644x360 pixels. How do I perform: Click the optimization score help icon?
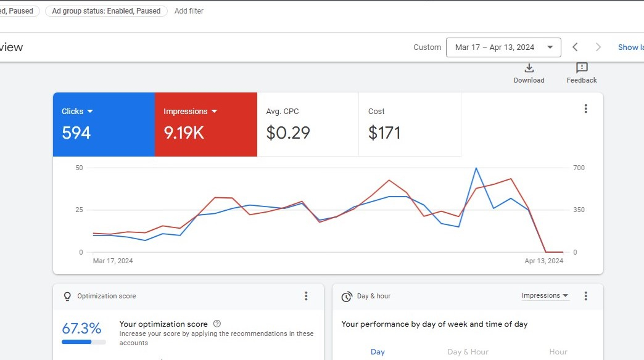217,324
